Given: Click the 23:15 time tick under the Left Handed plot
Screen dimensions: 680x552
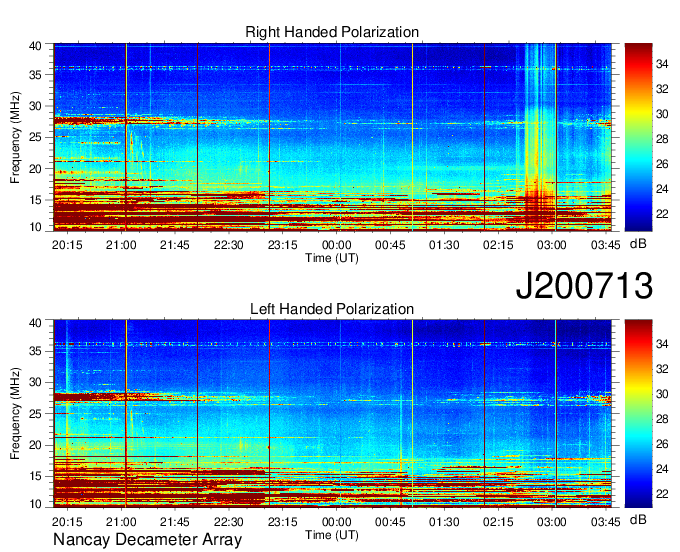Looking at the screenshot, I should pos(282,521).
